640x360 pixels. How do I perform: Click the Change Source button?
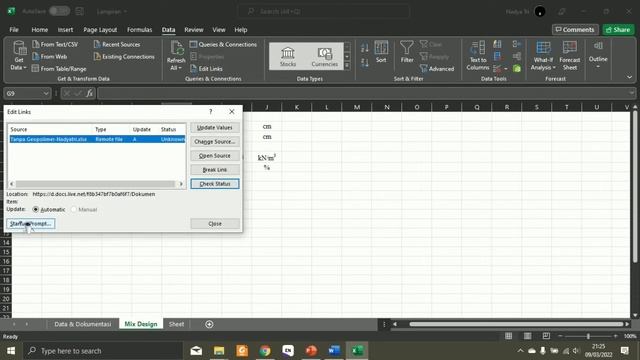[215, 142]
